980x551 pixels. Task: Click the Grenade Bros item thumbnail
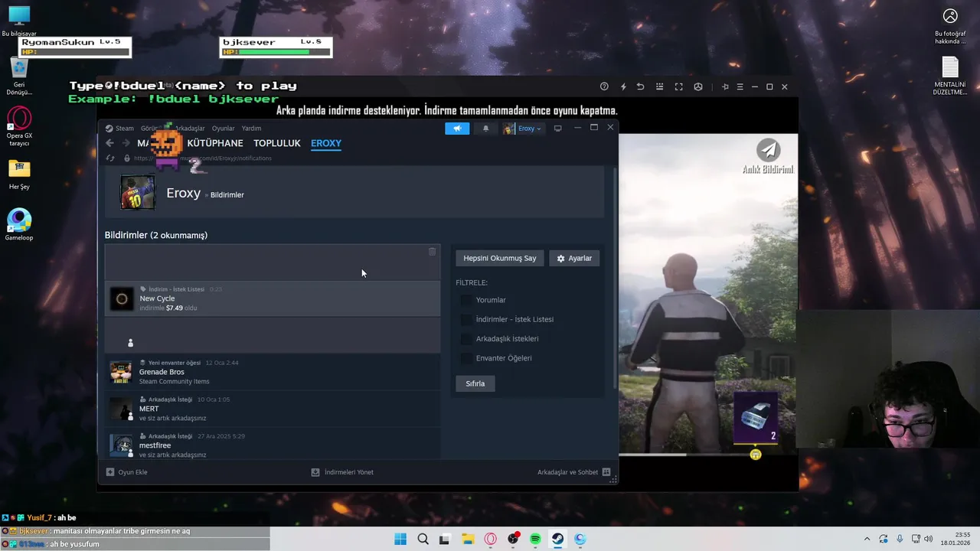[x=121, y=373]
